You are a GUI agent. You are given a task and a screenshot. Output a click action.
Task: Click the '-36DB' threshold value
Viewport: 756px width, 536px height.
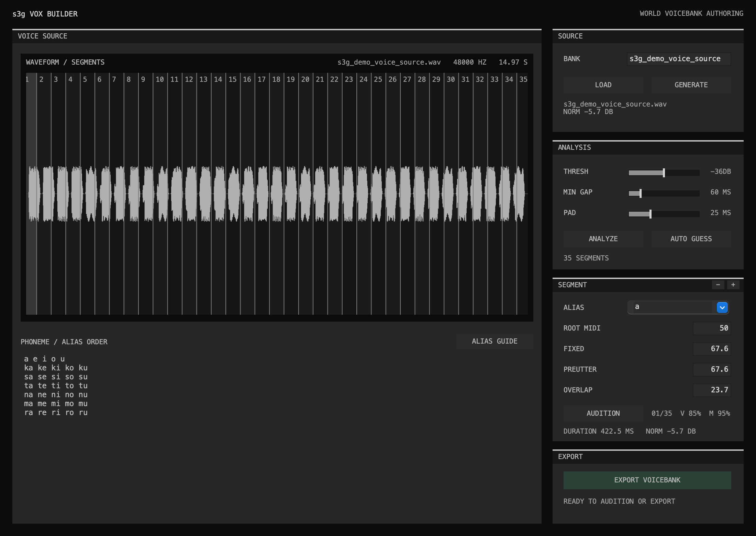[x=721, y=171]
